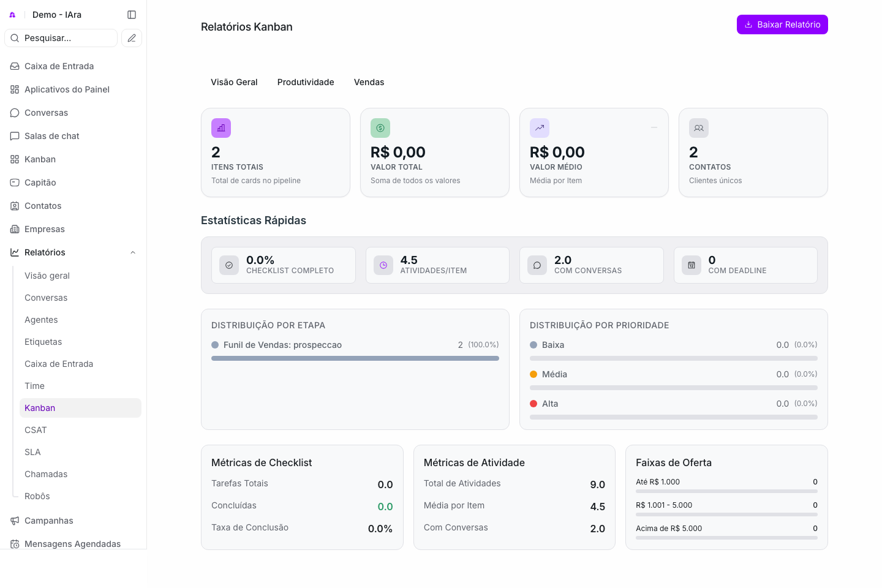This screenshot has height=588, width=882.
Task: Open the Etiquetas report
Action: tap(80, 342)
